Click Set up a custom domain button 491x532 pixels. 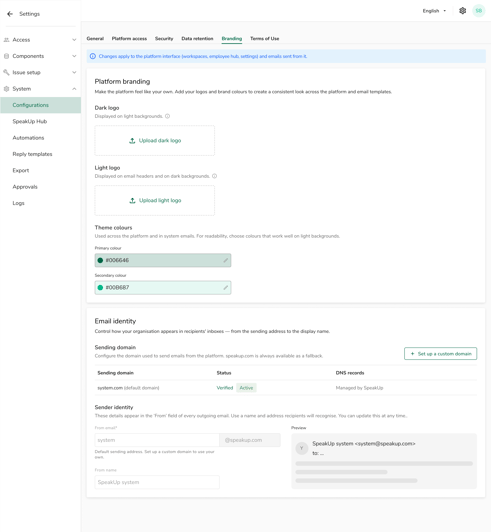(440, 354)
